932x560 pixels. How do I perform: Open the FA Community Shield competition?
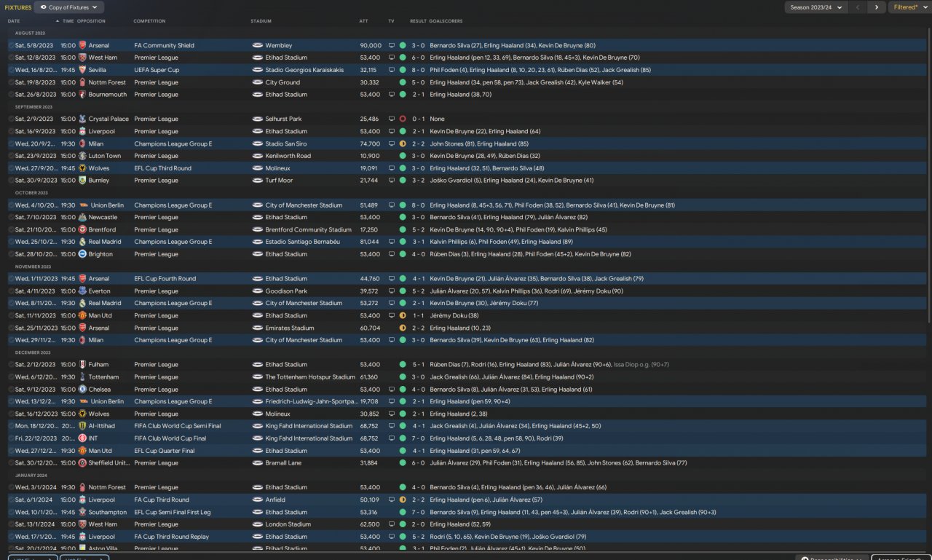coord(164,45)
